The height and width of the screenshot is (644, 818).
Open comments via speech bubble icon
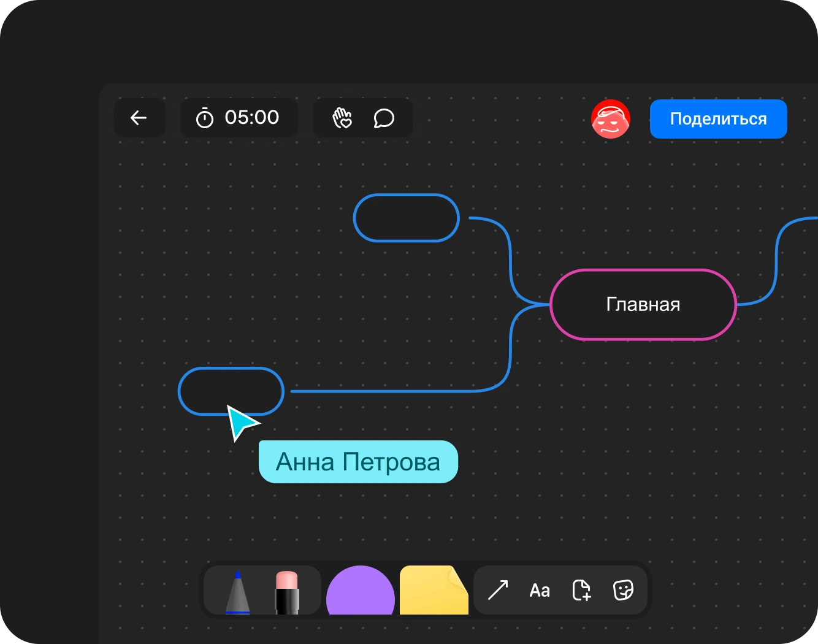(384, 118)
